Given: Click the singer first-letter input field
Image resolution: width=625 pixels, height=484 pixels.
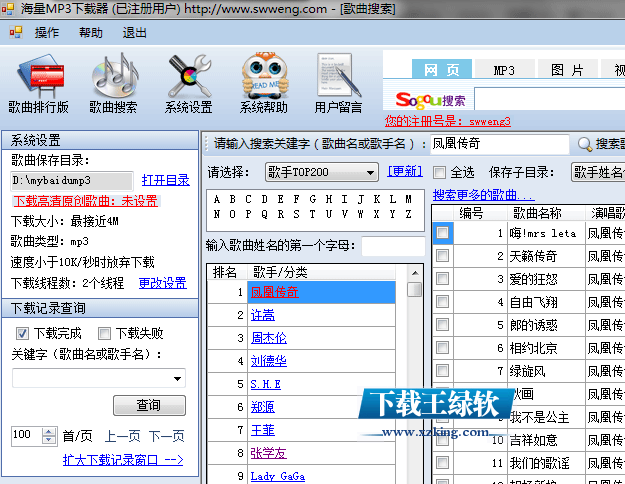Looking at the screenshot, I should coord(393,246).
